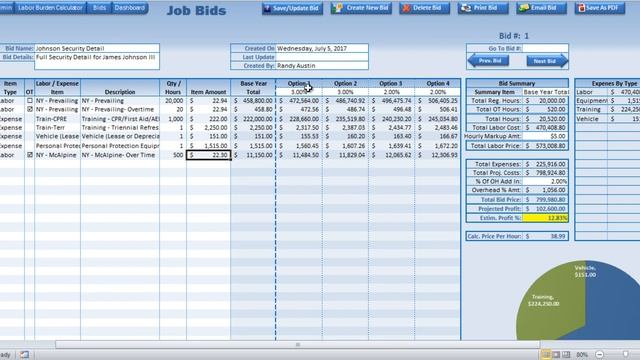Select the Total Bid Price value 799,980.80
This screenshot has width=640, height=360.
[545, 200]
